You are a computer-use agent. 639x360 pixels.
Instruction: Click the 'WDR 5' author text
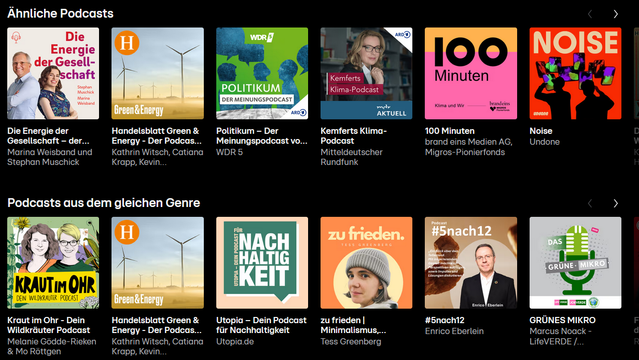(x=229, y=152)
